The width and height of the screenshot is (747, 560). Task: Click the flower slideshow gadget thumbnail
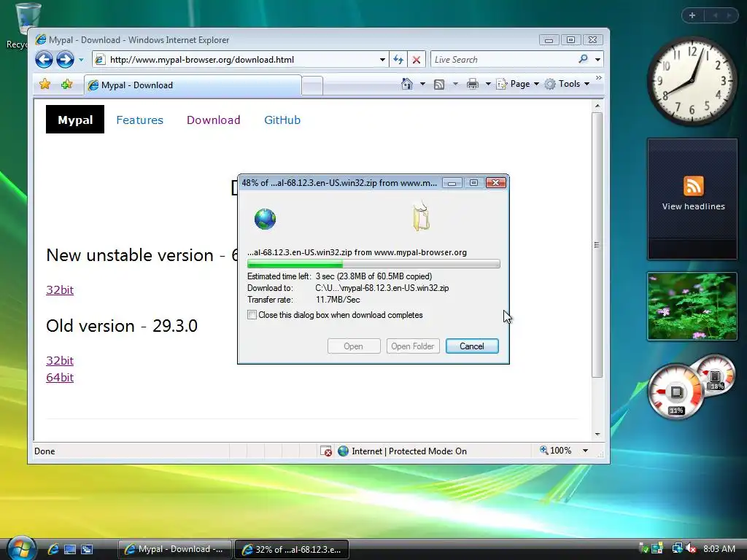click(692, 306)
